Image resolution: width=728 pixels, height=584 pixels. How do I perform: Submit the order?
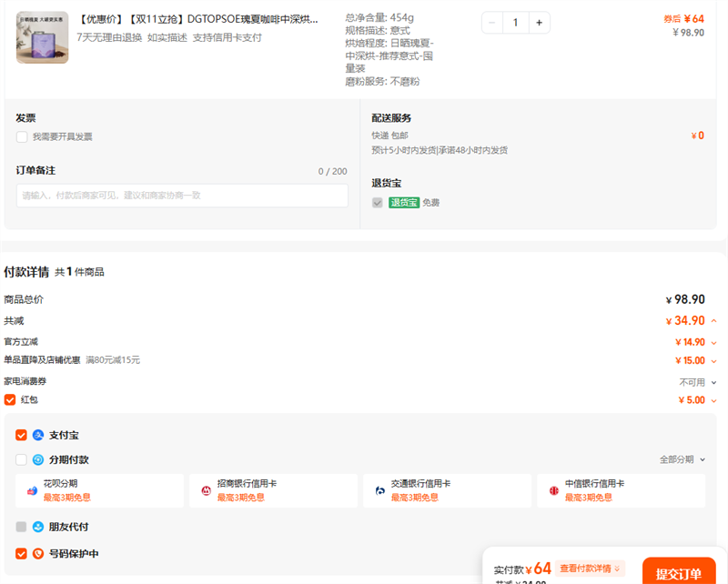(678, 573)
